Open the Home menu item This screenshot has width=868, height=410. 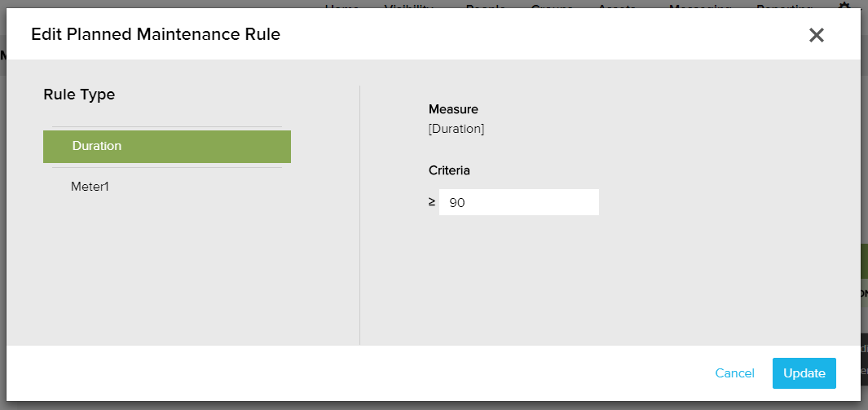[341, 7]
